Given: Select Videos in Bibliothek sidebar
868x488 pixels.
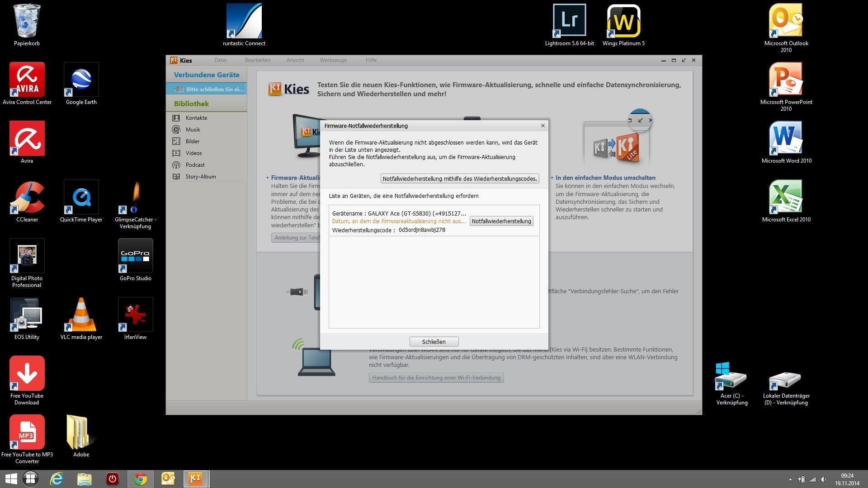Looking at the screenshot, I should point(207,153).
